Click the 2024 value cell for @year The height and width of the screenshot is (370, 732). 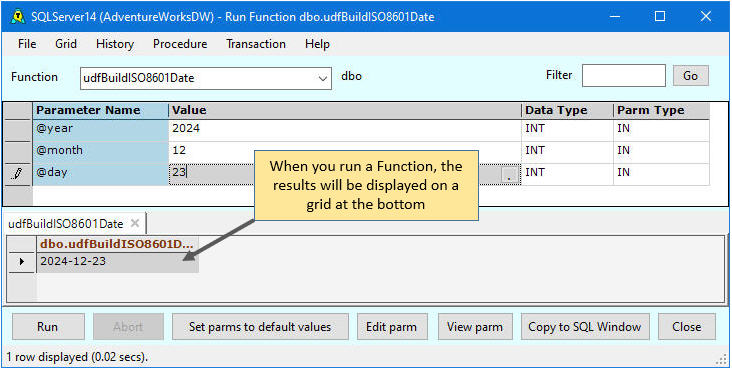[x=345, y=130]
